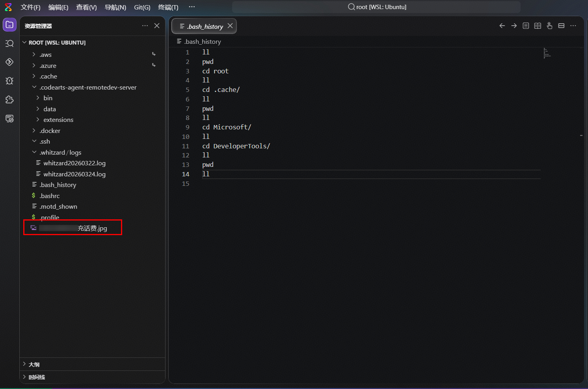588x389 pixels.
Task: Expand the .aws folder
Action: (x=34, y=54)
